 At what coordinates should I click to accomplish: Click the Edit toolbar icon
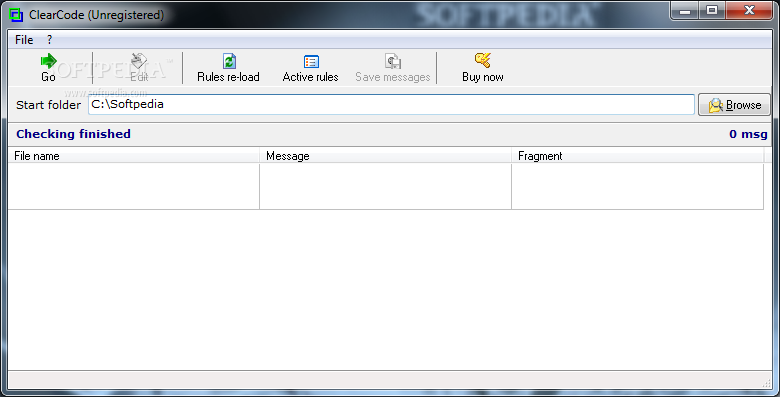tap(139, 61)
